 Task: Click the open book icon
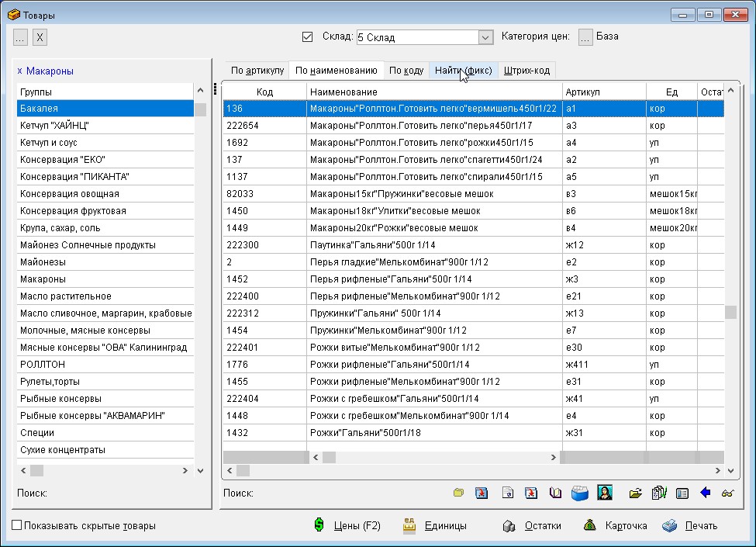(555, 493)
